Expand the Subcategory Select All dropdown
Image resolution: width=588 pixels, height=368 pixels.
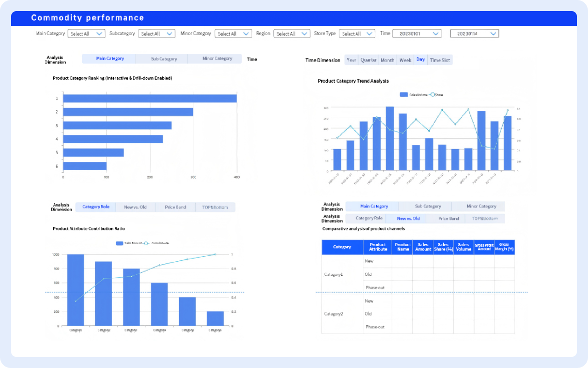157,34
